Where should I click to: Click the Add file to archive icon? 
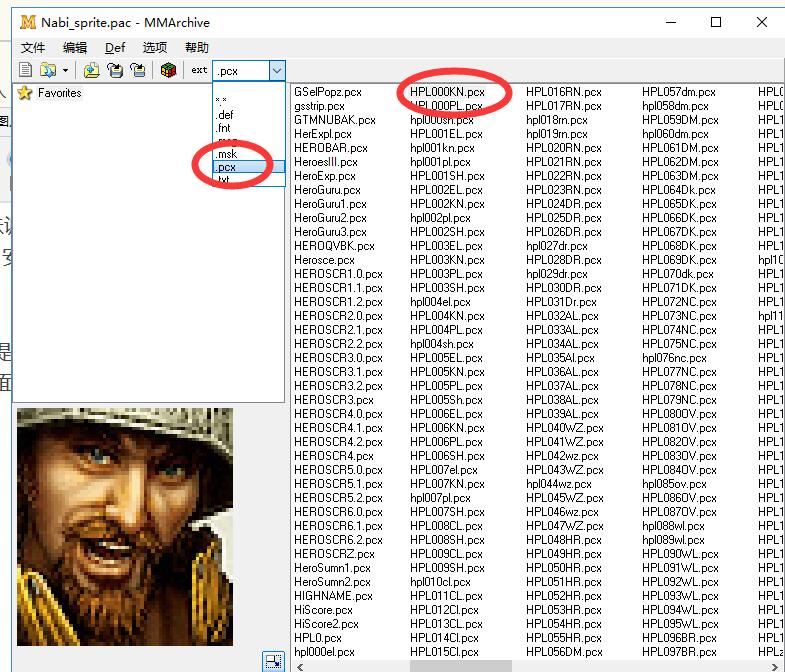91,70
